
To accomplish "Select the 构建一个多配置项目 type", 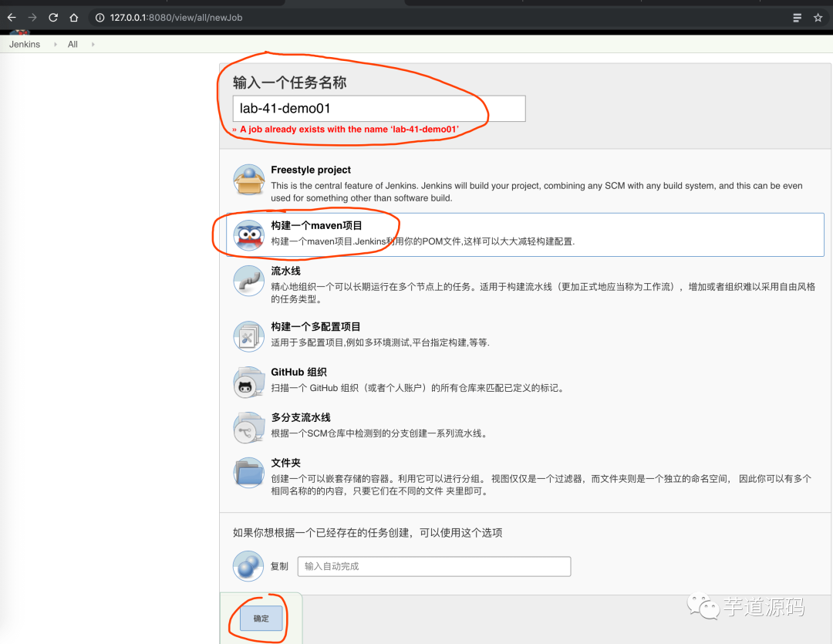I will point(248,335).
